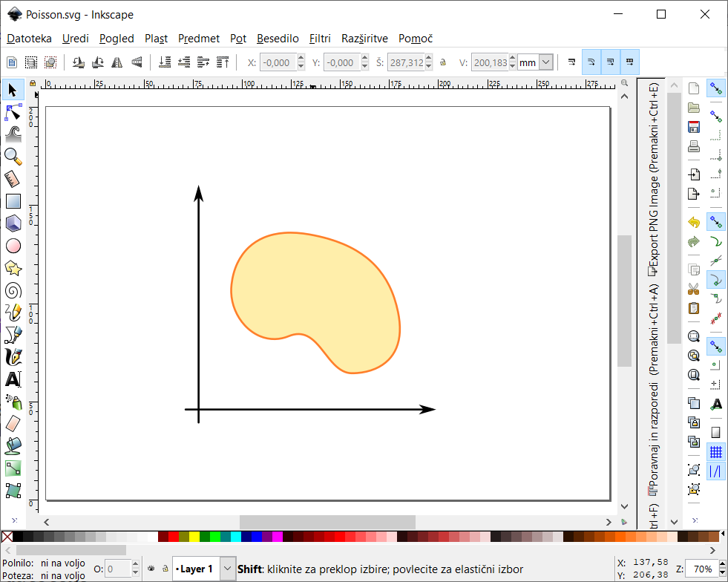Open the mm units dropdown
The image size is (728, 582).
click(546, 63)
